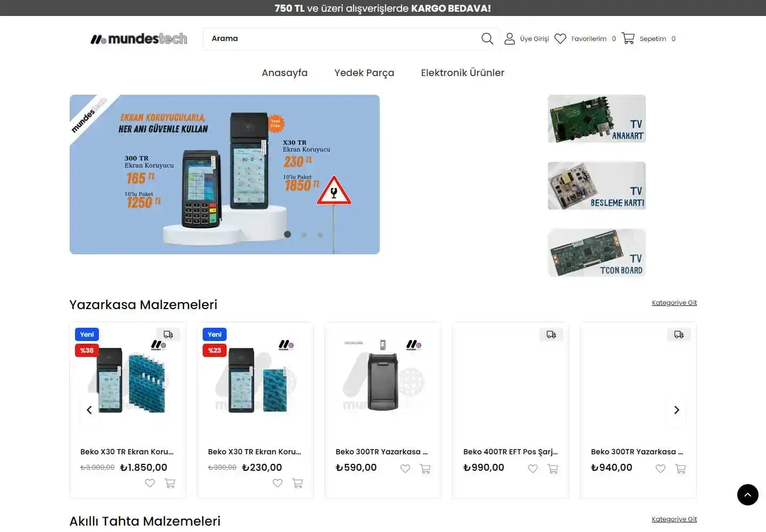This screenshot has height=532, width=766.
Task: Open Beko 400TR EFT Pos Şarj product title
Action: (x=511, y=452)
